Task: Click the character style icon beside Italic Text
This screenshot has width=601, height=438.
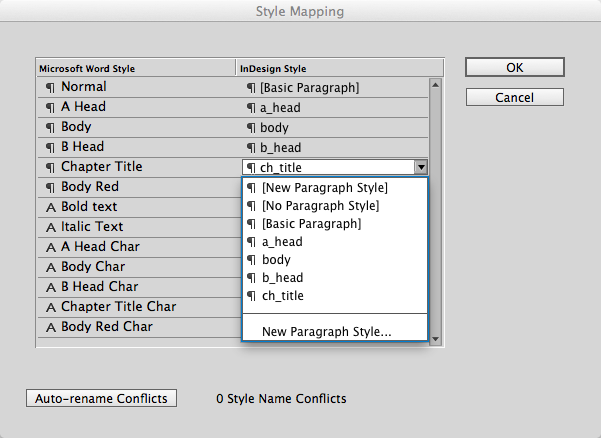Action: [51, 227]
